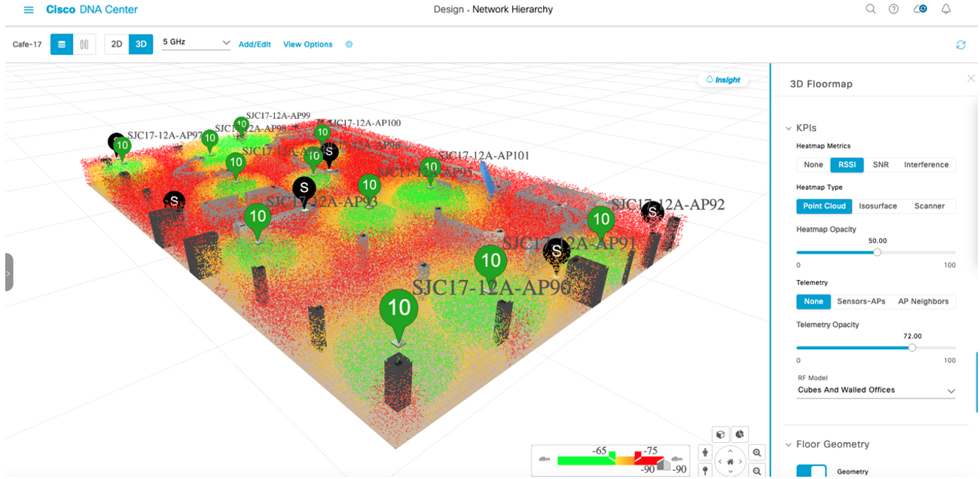Click the refresh icon in the toolbar
980x479 pixels.
tap(960, 44)
